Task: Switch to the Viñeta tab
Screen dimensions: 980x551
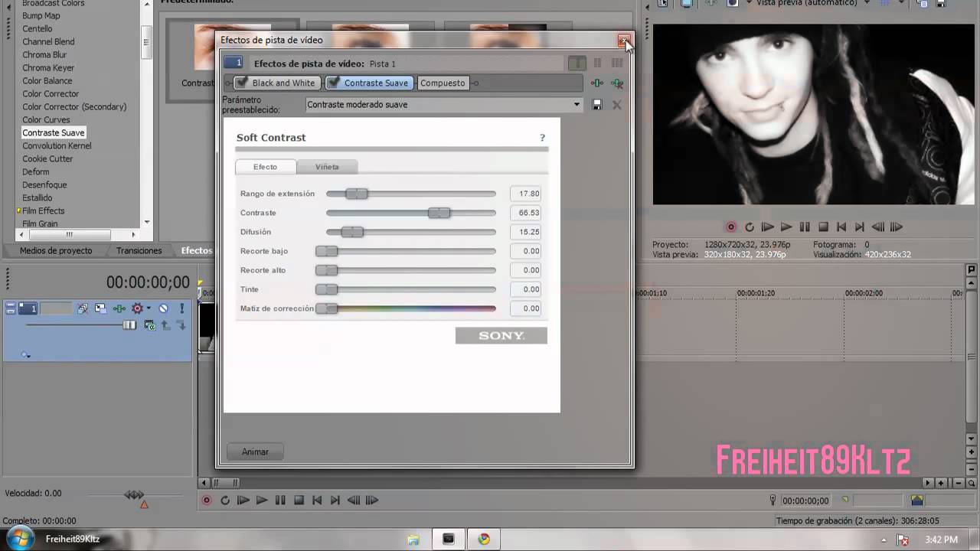Action: [x=327, y=167]
